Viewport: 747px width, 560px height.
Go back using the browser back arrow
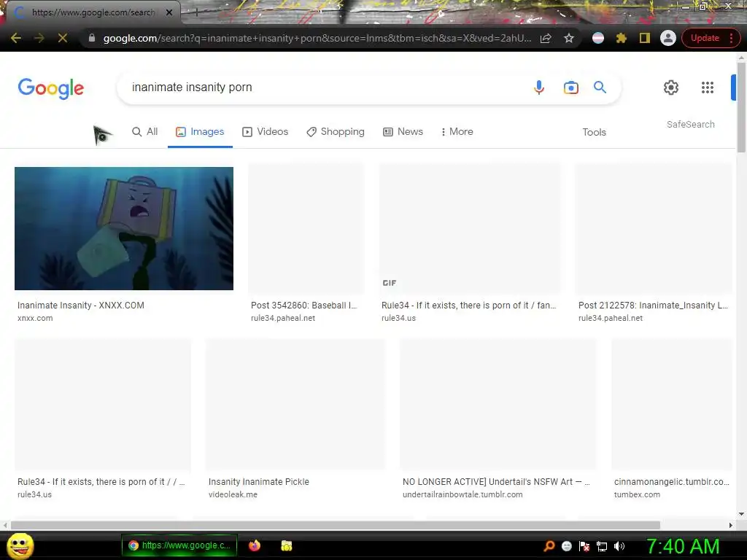coord(16,38)
